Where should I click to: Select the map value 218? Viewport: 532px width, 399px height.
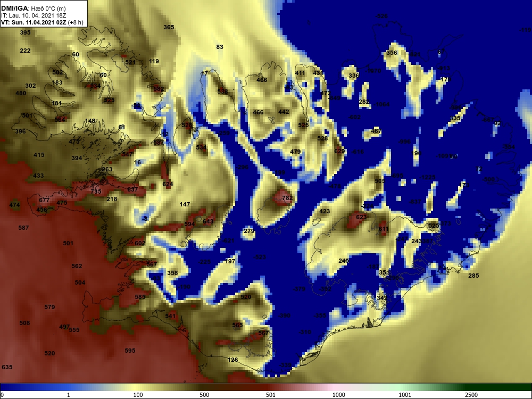tap(112, 199)
